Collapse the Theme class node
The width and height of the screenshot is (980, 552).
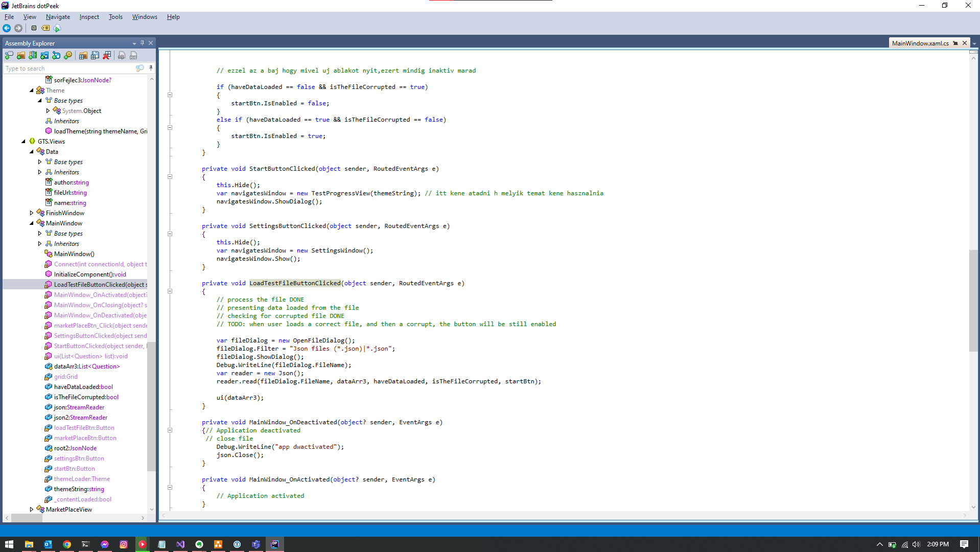(x=31, y=90)
